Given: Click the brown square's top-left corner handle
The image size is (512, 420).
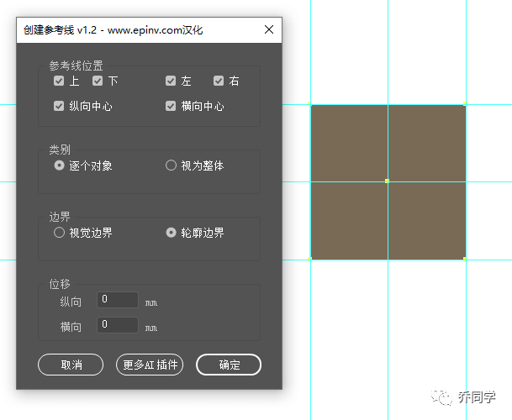Looking at the screenshot, I should (x=309, y=103).
